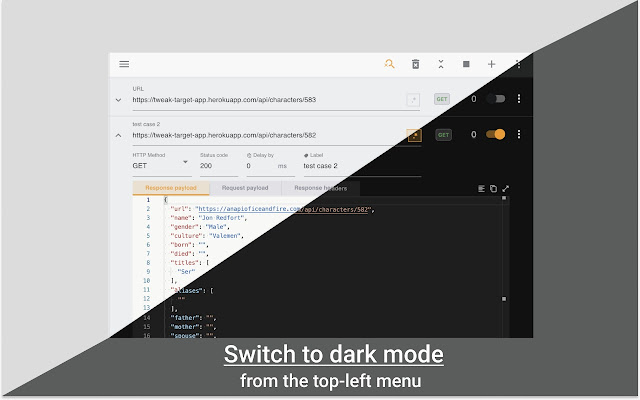Click the Status code field showing 200
640x400 pixels.
coord(219,166)
